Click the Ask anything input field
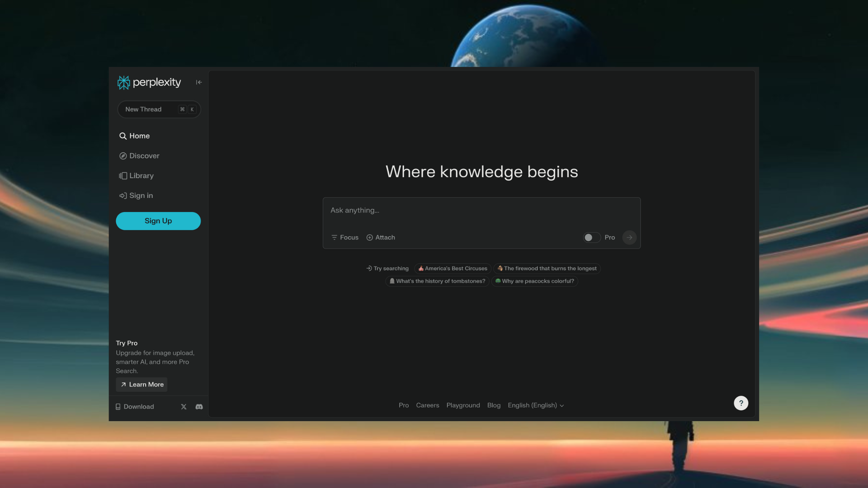This screenshot has height=488, width=868. 481,211
